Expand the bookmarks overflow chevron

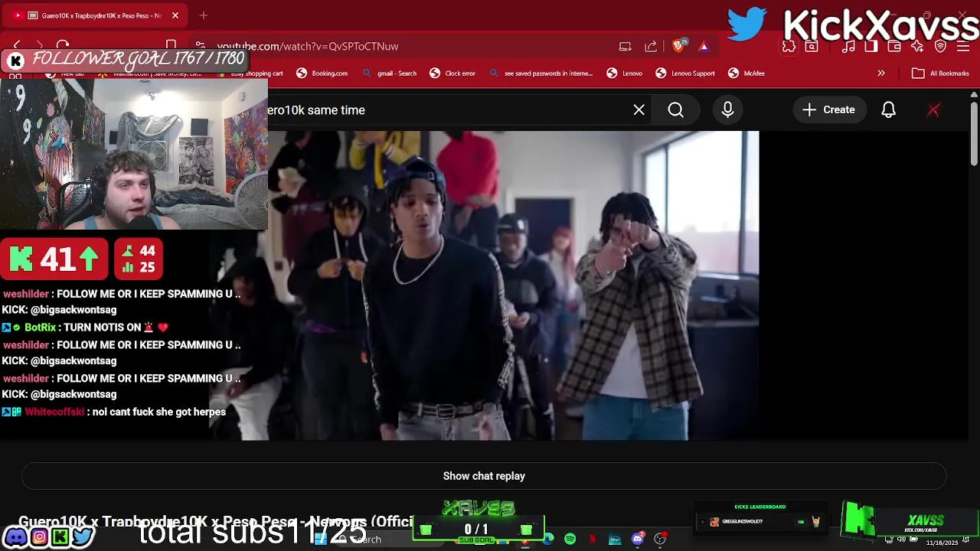(881, 73)
